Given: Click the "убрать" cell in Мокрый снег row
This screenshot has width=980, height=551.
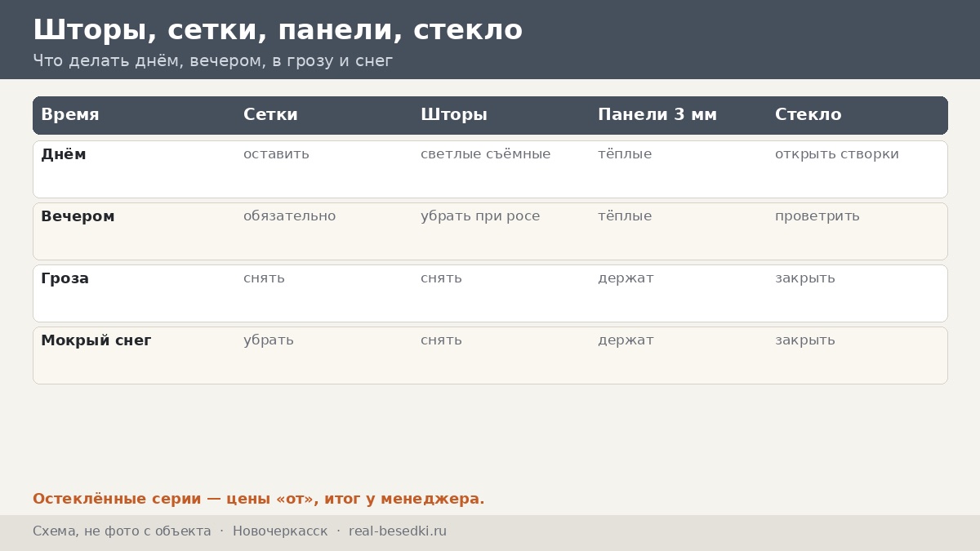Looking at the screenshot, I should tap(269, 340).
